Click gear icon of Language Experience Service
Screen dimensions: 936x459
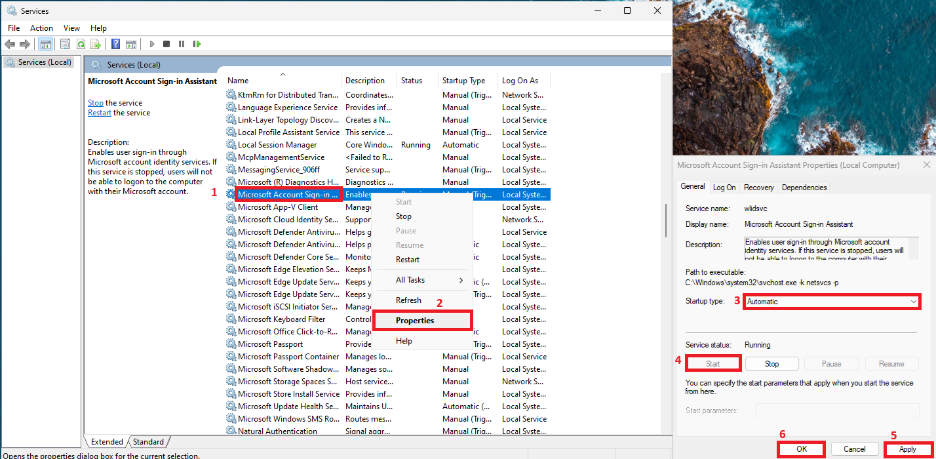point(230,107)
